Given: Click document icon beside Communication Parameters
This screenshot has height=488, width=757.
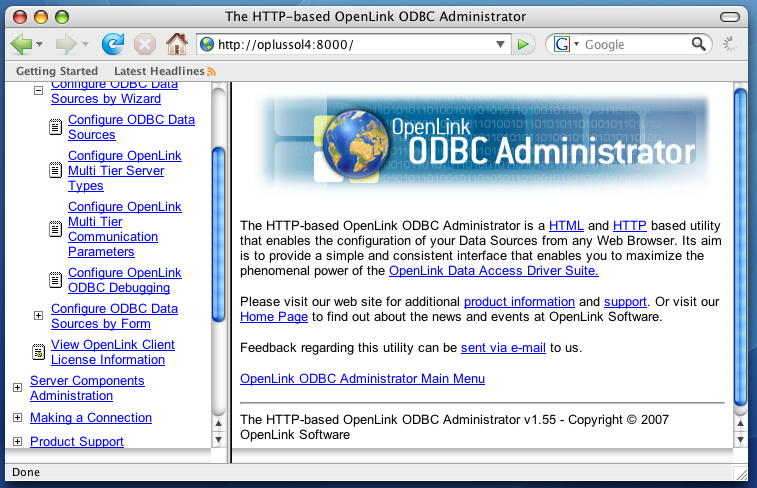Looking at the screenshot, I should click(56, 229).
